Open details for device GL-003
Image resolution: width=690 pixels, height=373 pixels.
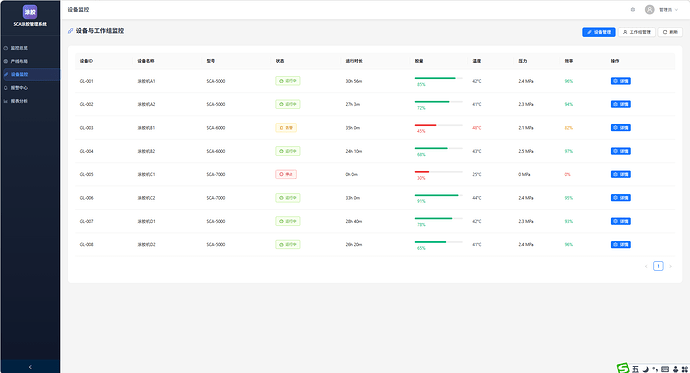(620, 128)
